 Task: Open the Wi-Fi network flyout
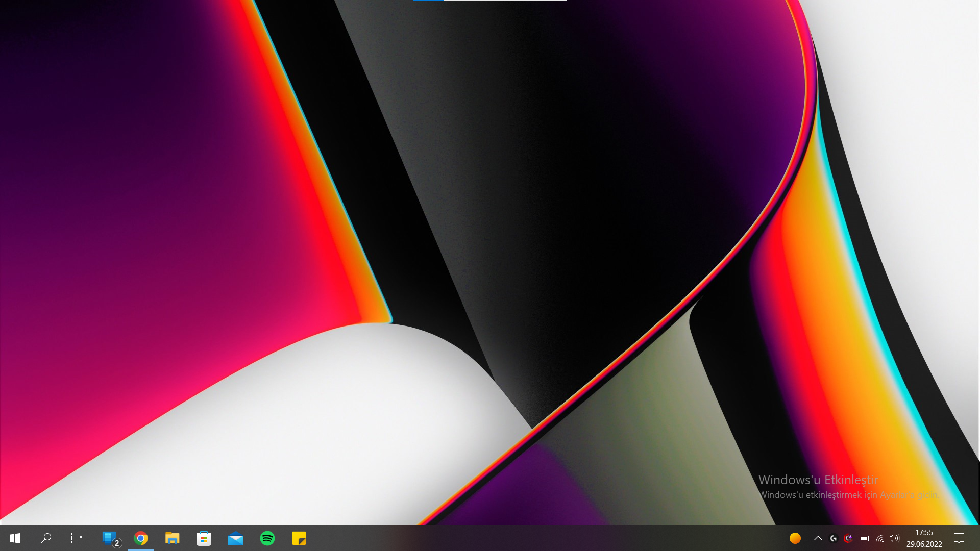[x=879, y=538]
